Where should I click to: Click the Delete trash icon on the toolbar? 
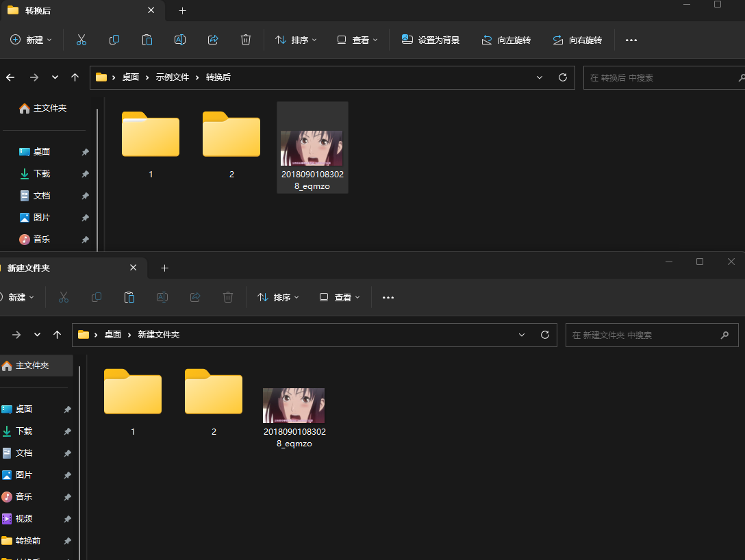coord(246,40)
